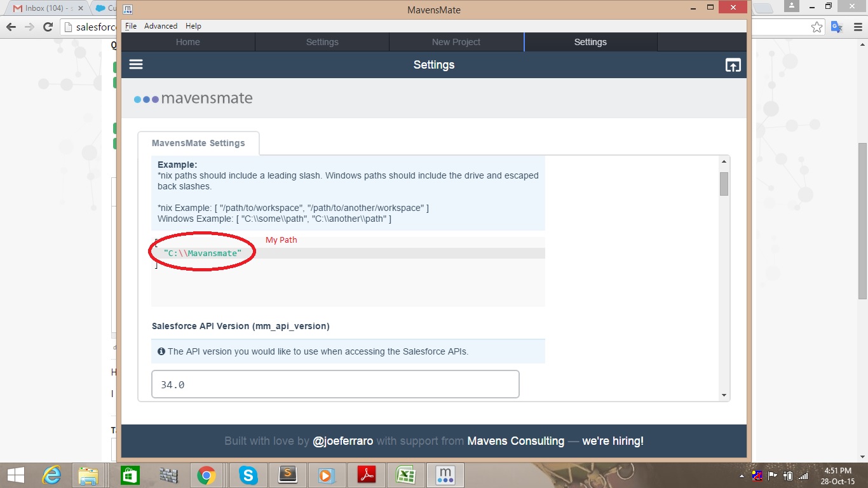Open Excel from the taskbar

pyautogui.click(x=405, y=475)
